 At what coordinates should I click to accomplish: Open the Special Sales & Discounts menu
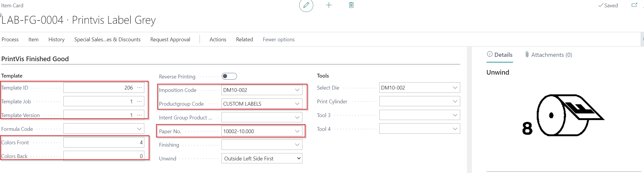(107, 40)
